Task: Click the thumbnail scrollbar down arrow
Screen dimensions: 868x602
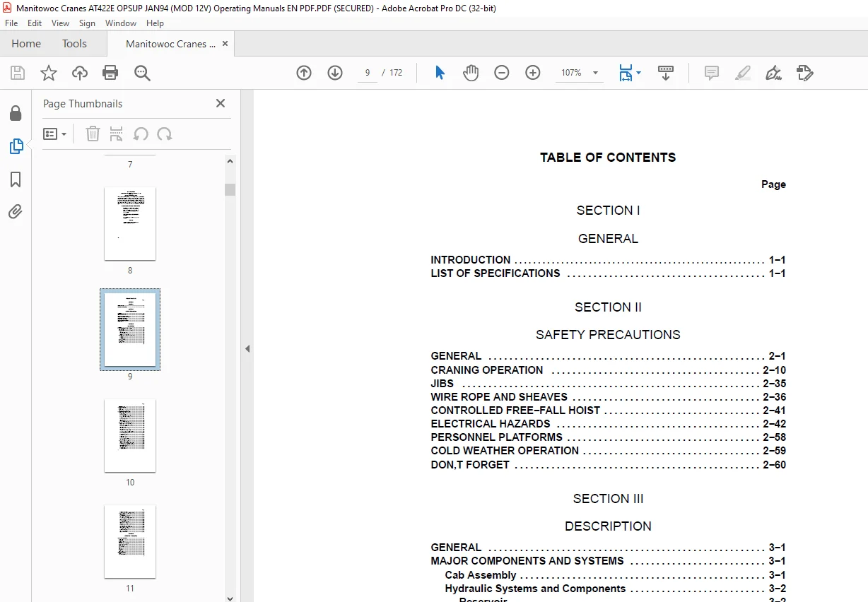Action: click(x=230, y=598)
